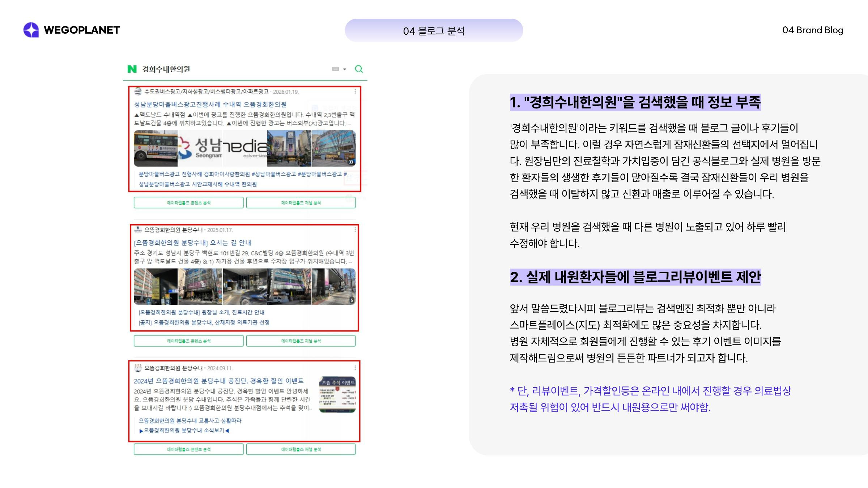Open the 2024년 공진단, 경옥환 할인 이벤트 post
This screenshot has width=868, height=488.
coord(218,381)
